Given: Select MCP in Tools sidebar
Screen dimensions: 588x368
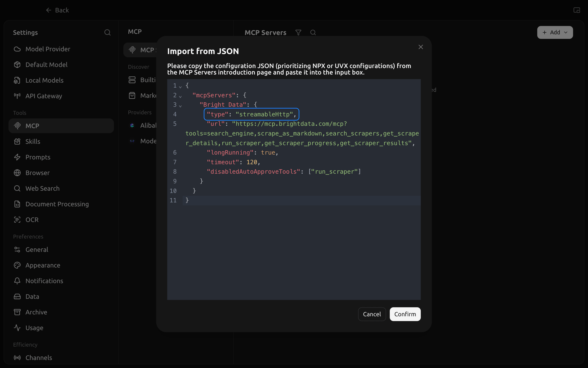Looking at the screenshot, I should (61, 126).
